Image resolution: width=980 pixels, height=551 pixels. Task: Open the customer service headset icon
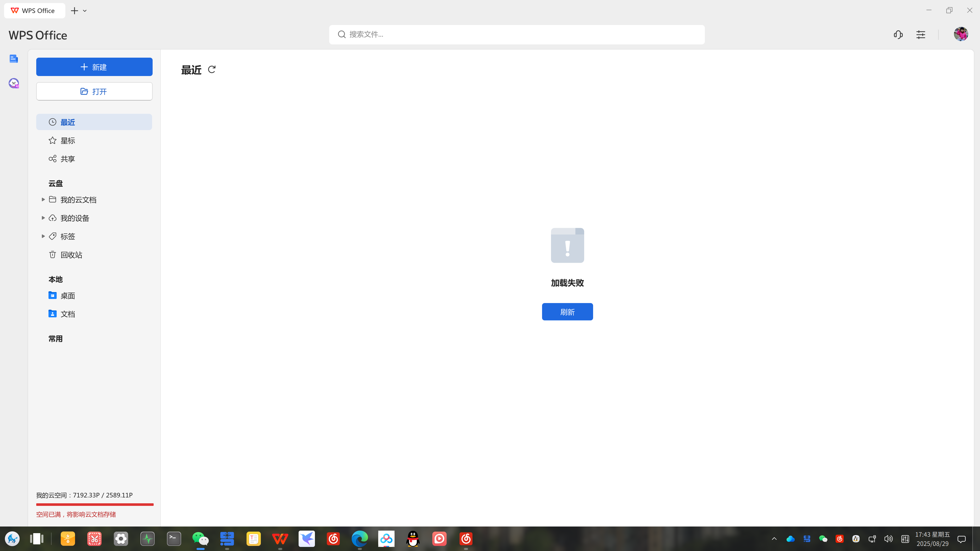pyautogui.click(x=898, y=35)
